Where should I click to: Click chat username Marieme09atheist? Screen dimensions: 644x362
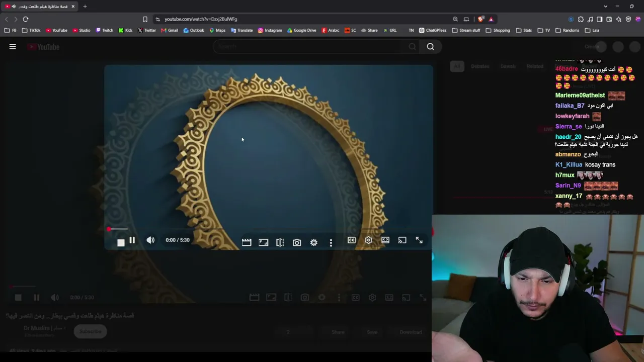580,96
